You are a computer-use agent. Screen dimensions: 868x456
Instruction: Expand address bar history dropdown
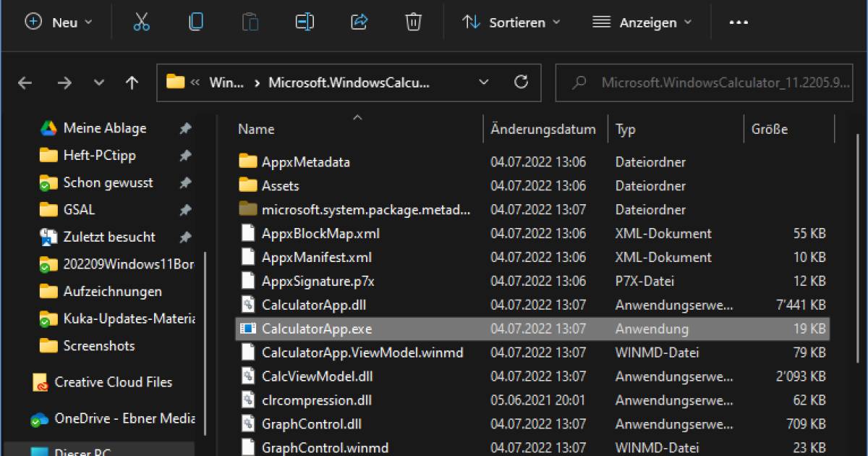(x=484, y=83)
